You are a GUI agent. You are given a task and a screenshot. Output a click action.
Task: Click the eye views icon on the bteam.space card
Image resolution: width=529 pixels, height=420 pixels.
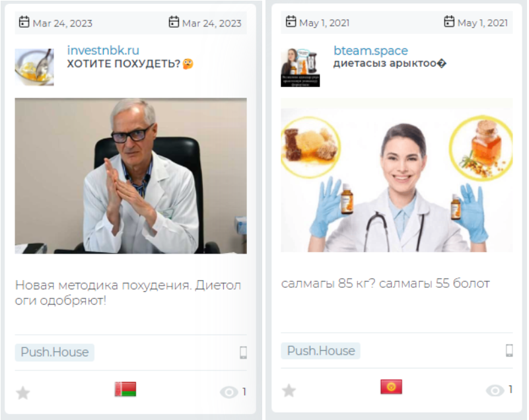pos(495,391)
